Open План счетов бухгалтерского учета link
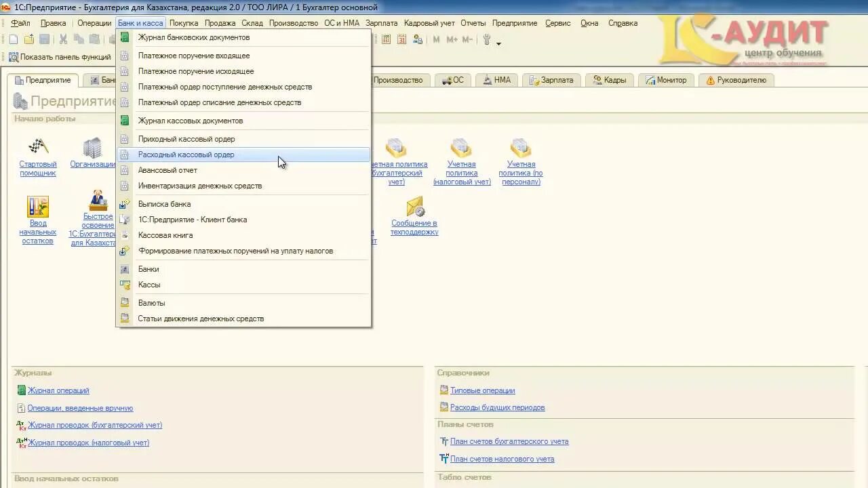The height and width of the screenshot is (488, 868). (x=509, y=441)
